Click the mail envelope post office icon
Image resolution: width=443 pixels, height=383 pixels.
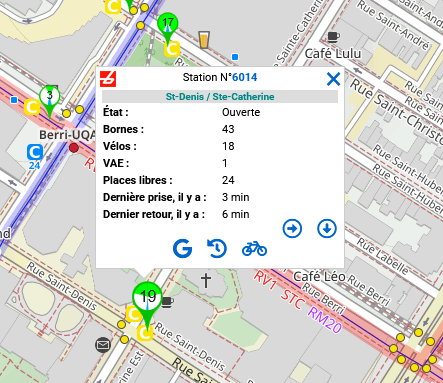tap(103, 345)
